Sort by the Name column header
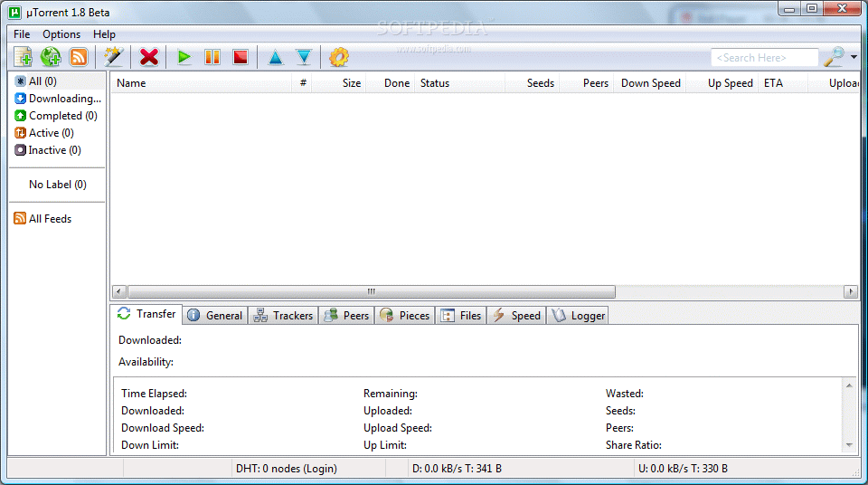 [x=202, y=83]
